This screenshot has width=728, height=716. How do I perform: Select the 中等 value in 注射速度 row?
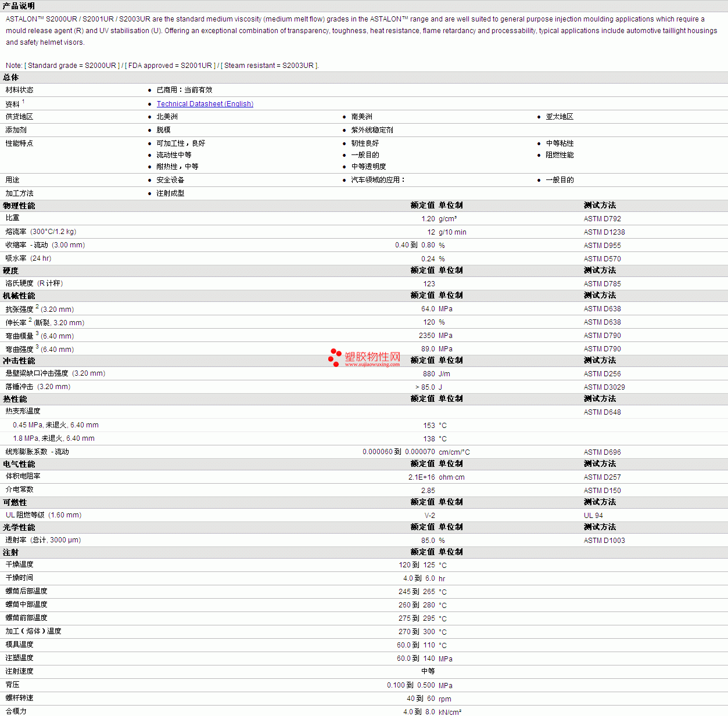[x=428, y=671]
